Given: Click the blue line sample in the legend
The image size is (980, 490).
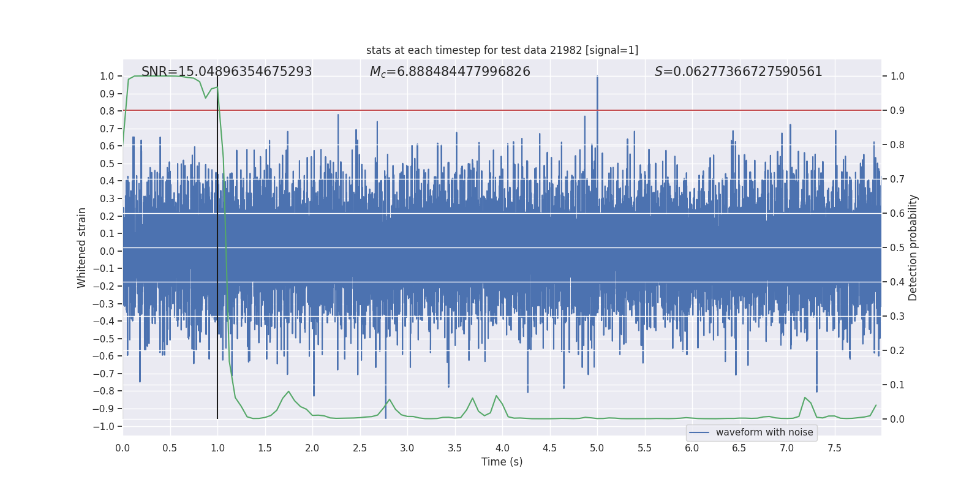Looking at the screenshot, I should [x=699, y=432].
